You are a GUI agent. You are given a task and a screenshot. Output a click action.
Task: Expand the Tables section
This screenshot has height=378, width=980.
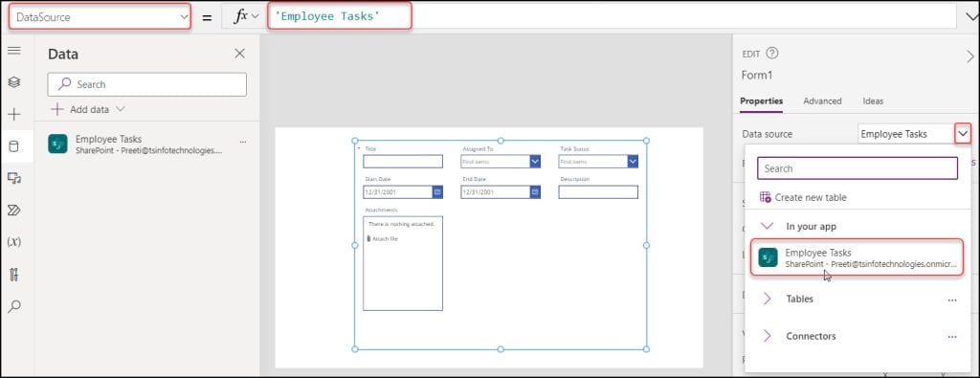click(768, 300)
